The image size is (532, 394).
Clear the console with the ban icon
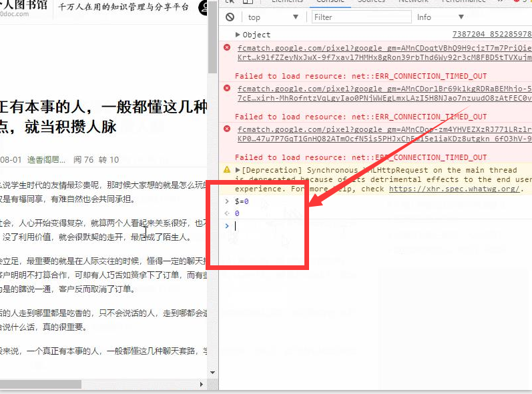coord(230,17)
